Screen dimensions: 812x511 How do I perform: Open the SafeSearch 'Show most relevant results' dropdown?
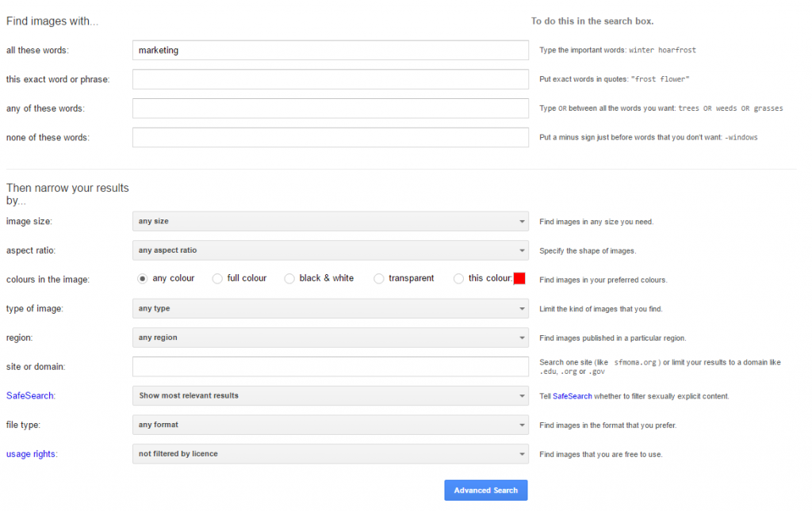coord(331,395)
